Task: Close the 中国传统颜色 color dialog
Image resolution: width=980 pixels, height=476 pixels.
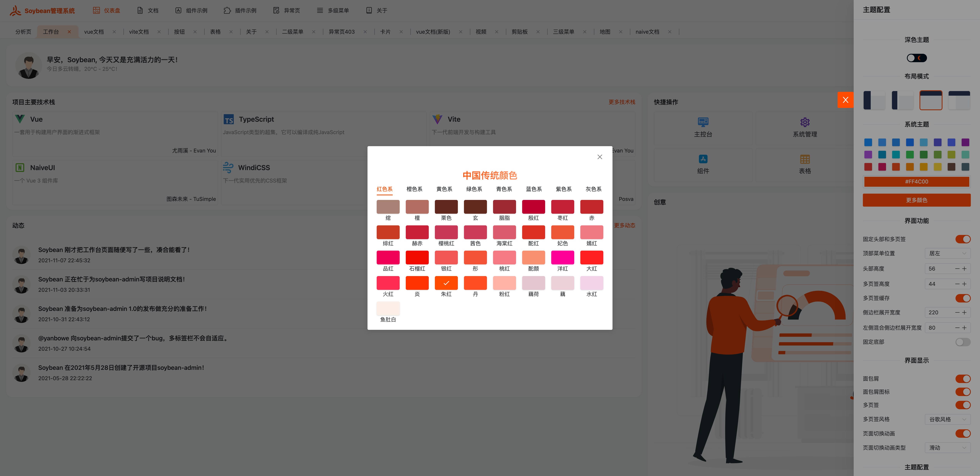Action: [599, 157]
